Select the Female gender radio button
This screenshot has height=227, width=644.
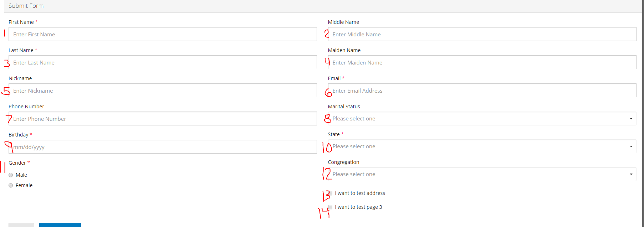click(x=11, y=185)
